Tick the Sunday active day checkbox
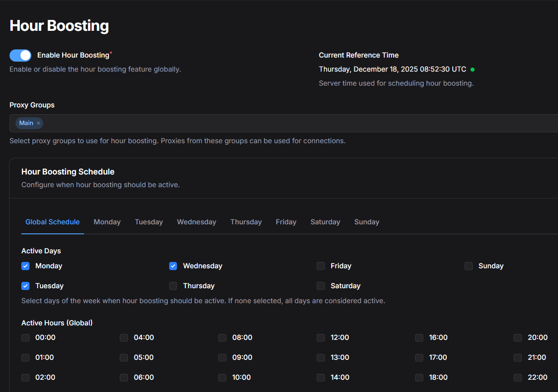Screen dimensions: 558x392 point(469,266)
